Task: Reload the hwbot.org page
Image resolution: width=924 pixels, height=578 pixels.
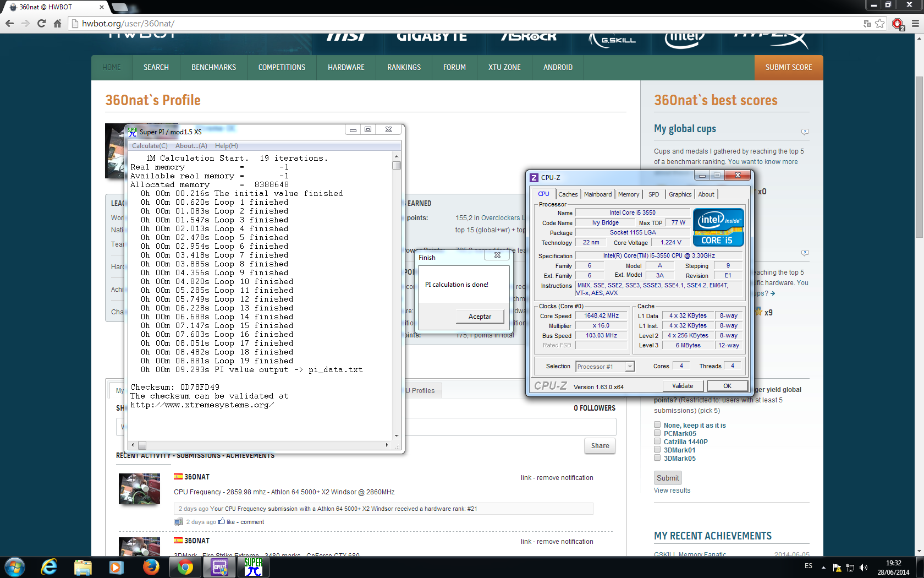Action: (41, 24)
